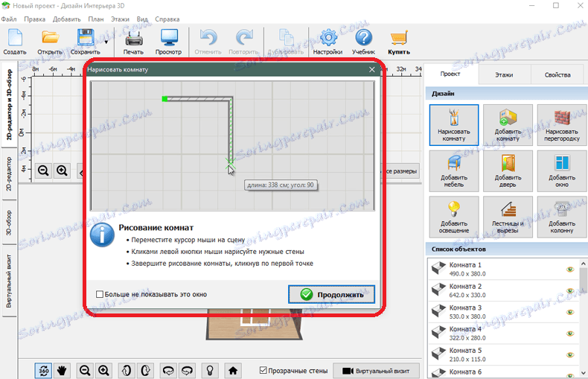Open the Учебник help icon
588x379 pixels.
pos(363,37)
